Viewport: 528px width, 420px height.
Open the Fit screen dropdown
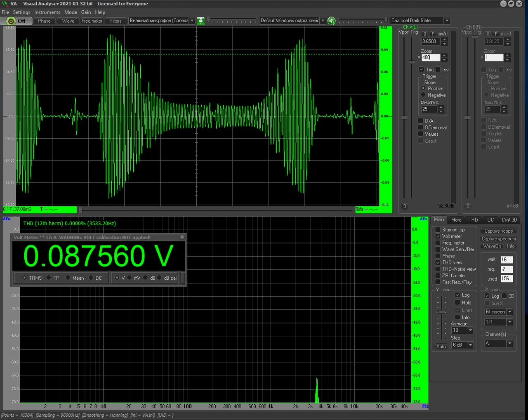click(510, 312)
